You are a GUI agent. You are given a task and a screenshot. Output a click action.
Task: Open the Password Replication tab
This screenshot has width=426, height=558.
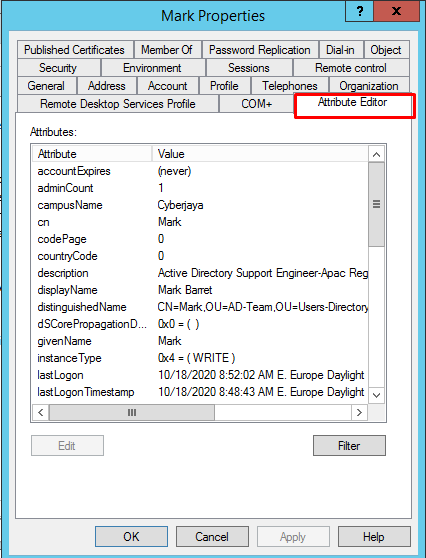click(260, 50)
